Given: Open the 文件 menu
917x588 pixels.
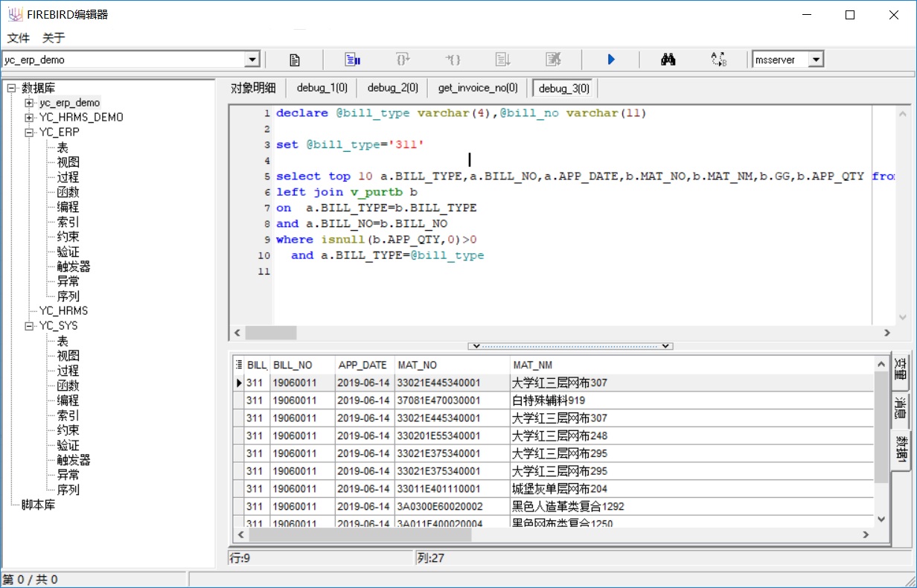Looking at the screenshot, I should [x=19, y=38].
